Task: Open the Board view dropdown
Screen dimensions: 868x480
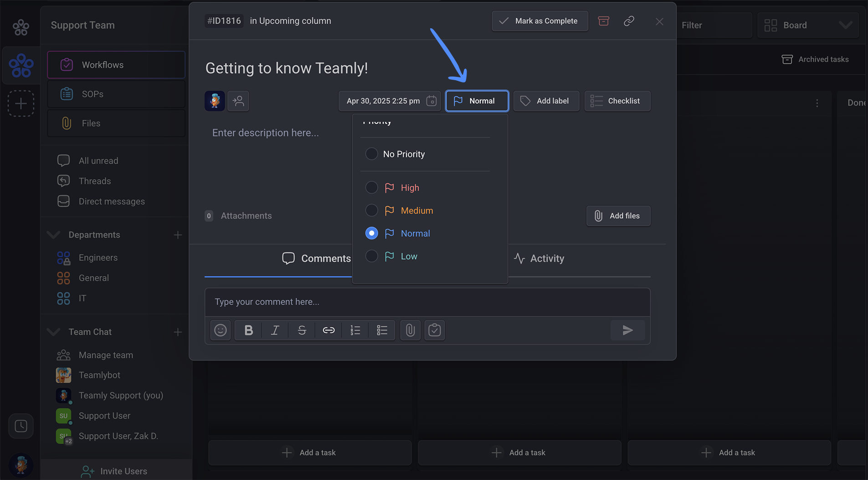Action: [x=808, y=25]
